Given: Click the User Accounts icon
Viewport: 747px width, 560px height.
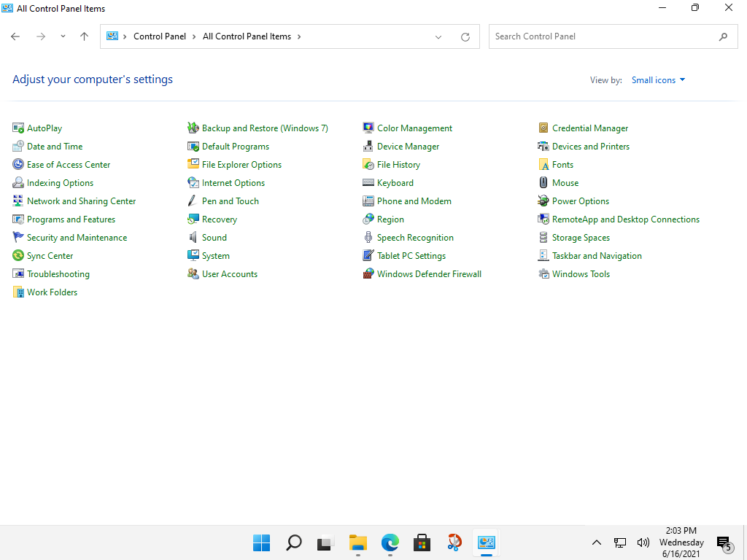Looking at the screenshot, I should click(193, 274).
